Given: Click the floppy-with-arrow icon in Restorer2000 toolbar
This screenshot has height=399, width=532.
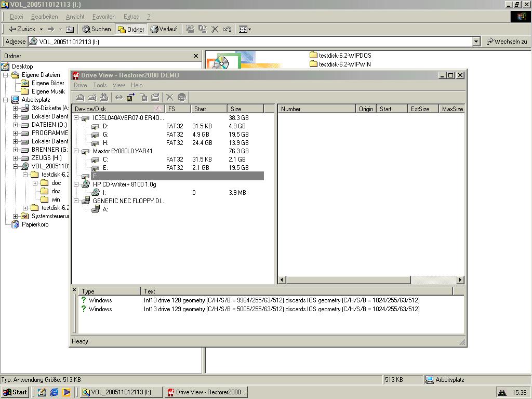Looking at the screenshot, I should coord(130,97).
